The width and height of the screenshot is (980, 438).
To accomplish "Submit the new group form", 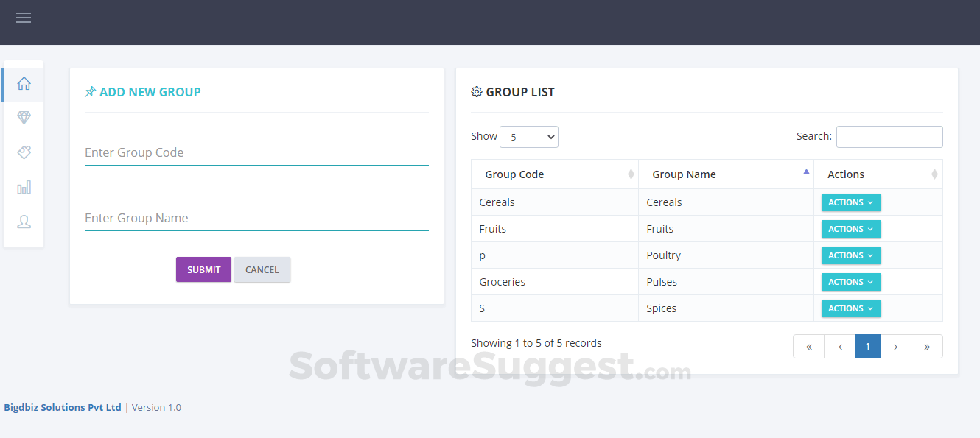I will [x=203, y=269].
